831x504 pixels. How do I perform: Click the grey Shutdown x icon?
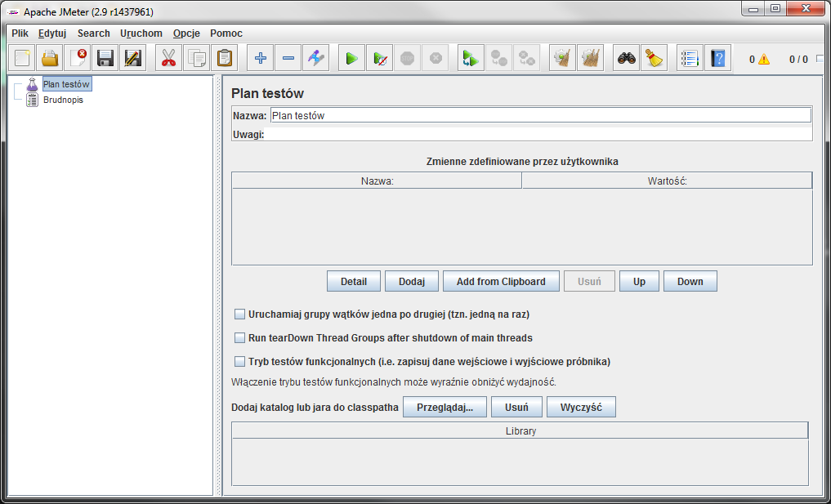point(435,58)
